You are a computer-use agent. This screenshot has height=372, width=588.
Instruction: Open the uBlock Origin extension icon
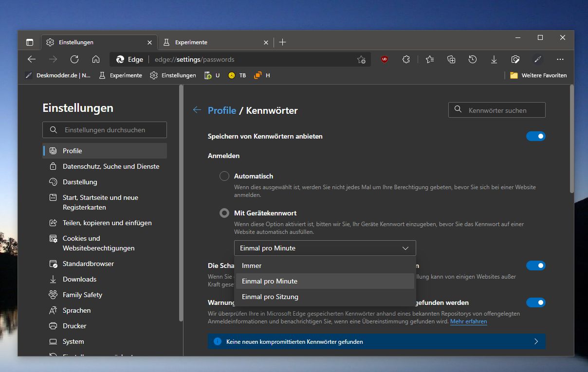coord(385,59)
